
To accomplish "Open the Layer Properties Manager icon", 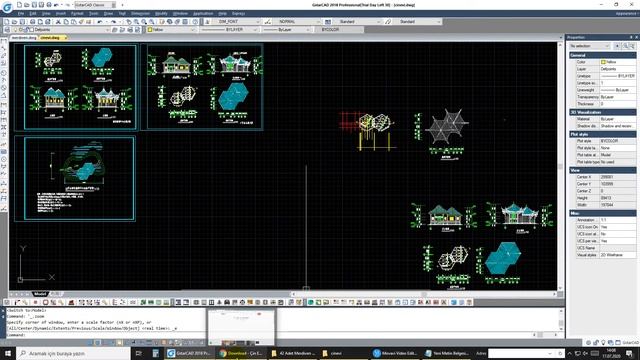I will point(7,30).
